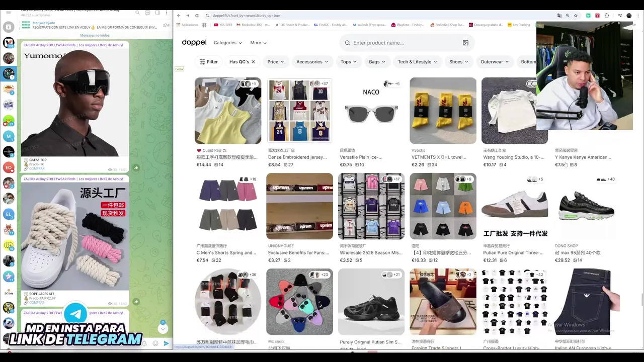Open Live Tracking bookmark

(519, 25)
